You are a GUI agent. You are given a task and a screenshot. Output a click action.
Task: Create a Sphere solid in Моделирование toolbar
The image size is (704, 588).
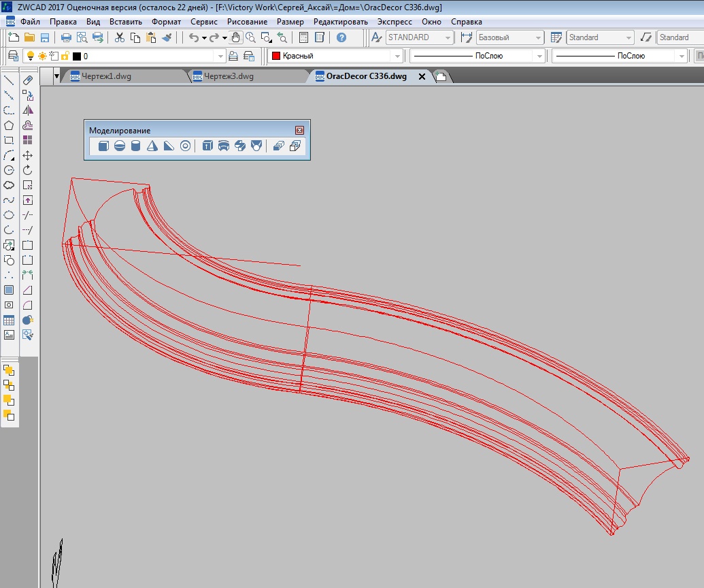tap(120, 146)
